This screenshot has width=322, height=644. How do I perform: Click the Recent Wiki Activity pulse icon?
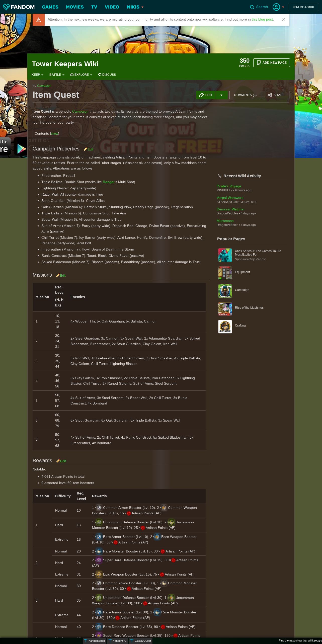tap(219, 176)
